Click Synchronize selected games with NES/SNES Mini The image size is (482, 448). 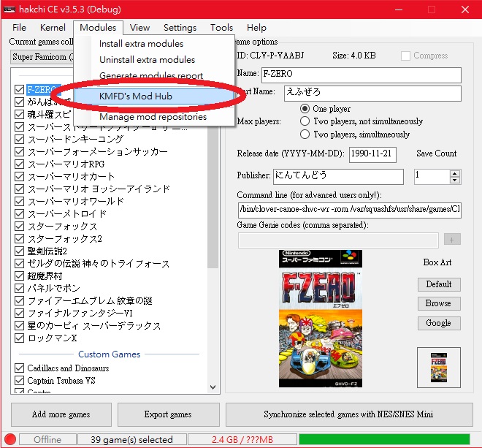[x=349, y=414]
